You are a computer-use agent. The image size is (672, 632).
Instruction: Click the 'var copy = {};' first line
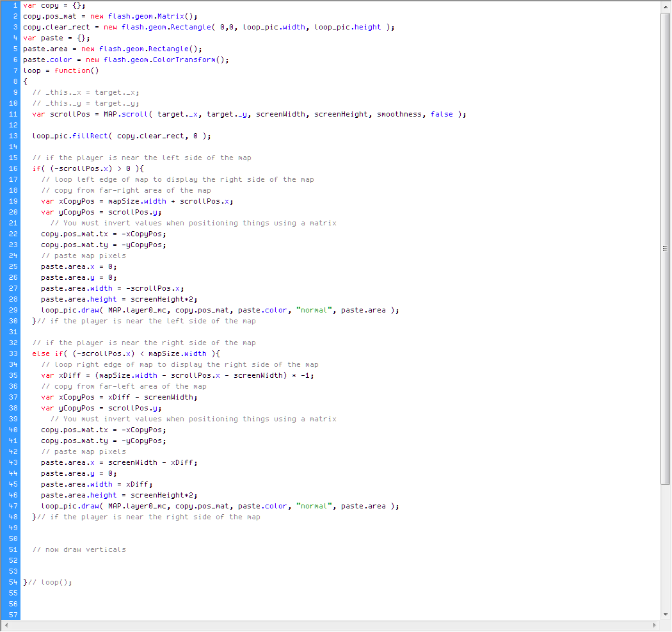(54, 5)
